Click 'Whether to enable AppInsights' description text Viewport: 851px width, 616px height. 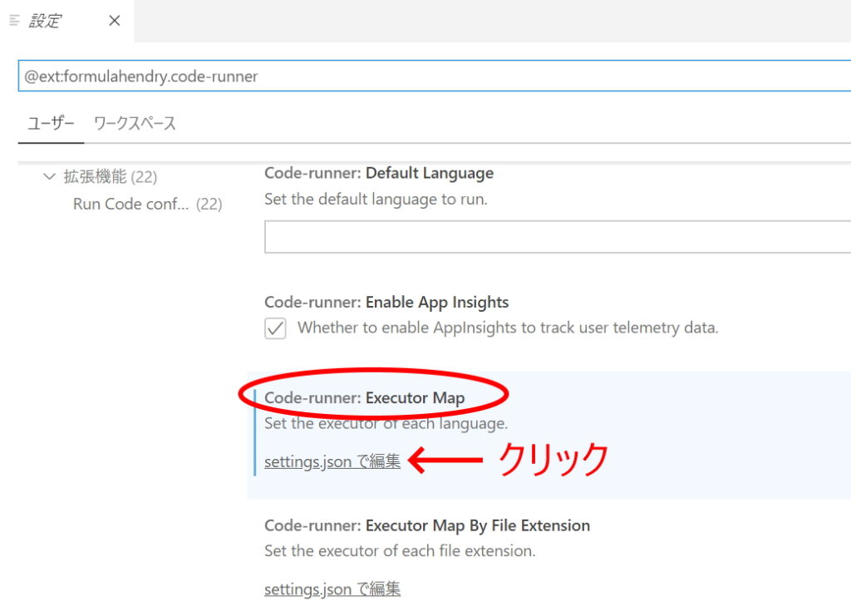click(508, 328)
